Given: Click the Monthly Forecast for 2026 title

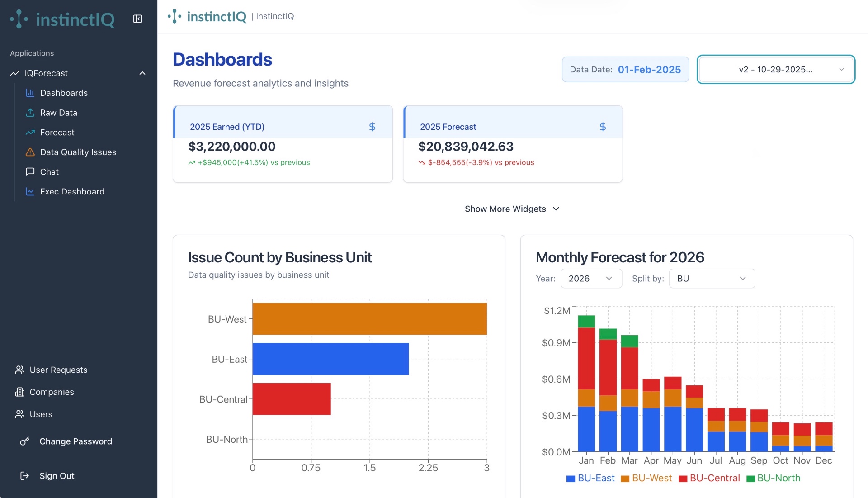Looking at the screenshot, I should 620,257.
